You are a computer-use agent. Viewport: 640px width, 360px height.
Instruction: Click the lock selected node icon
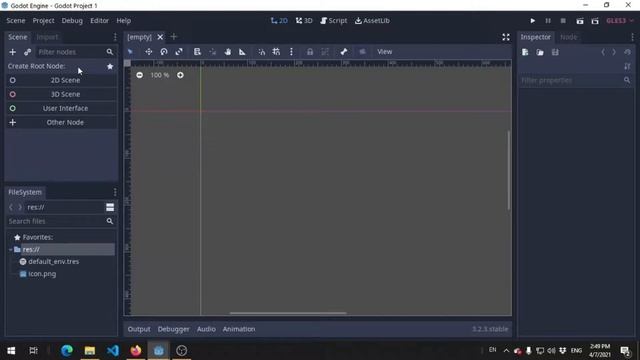pyautogui.click(x=310, y=52)
